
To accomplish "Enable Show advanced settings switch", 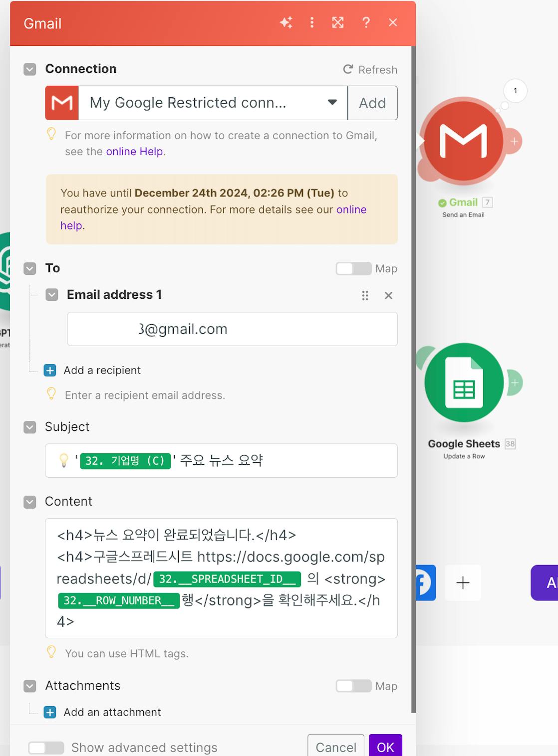I will (46, 748).
